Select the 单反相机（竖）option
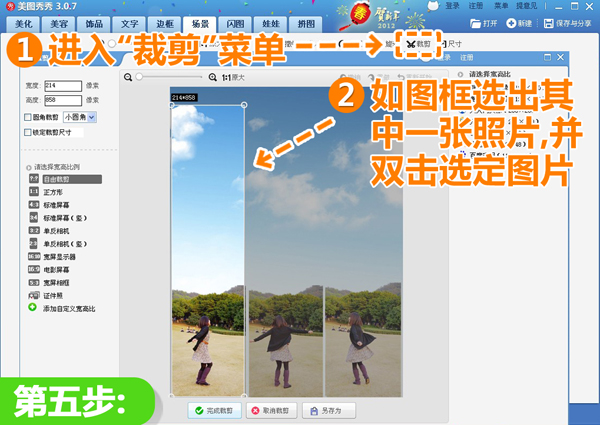This screenshot has height=425, width=600. click(65, 244)
